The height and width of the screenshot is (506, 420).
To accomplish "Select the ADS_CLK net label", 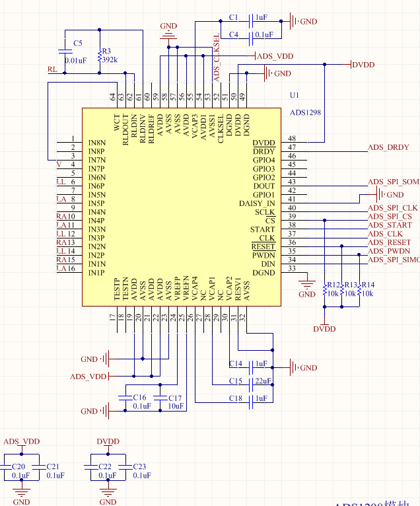I will [x=385, y=234].
